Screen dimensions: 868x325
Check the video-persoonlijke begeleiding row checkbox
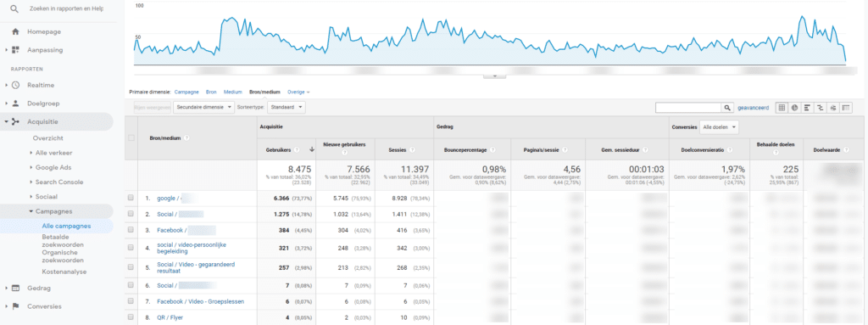[x=131, y=248]
